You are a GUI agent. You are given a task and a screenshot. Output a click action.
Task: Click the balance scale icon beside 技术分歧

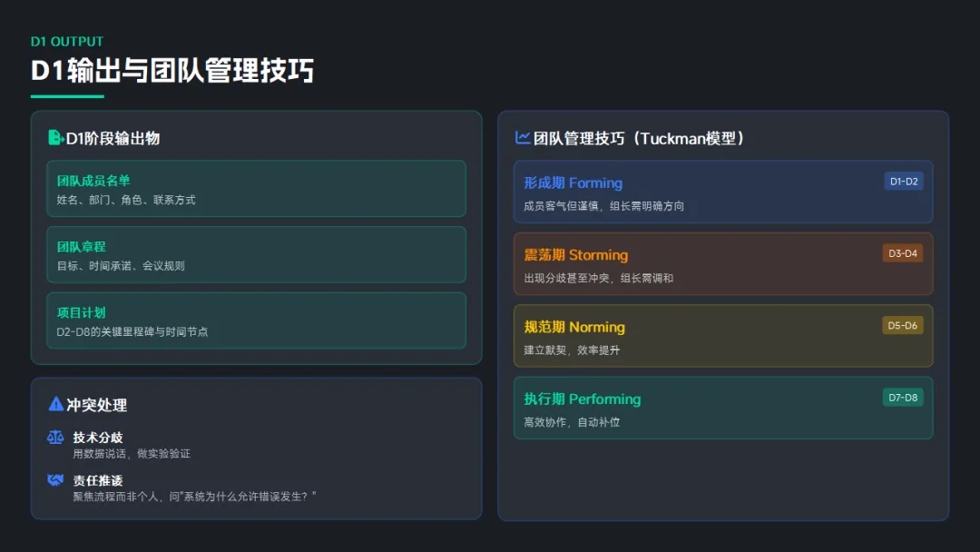pos(55,438)
